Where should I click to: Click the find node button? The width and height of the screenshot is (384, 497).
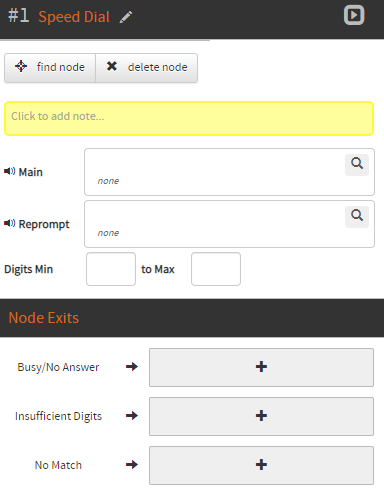pos(50,68)
